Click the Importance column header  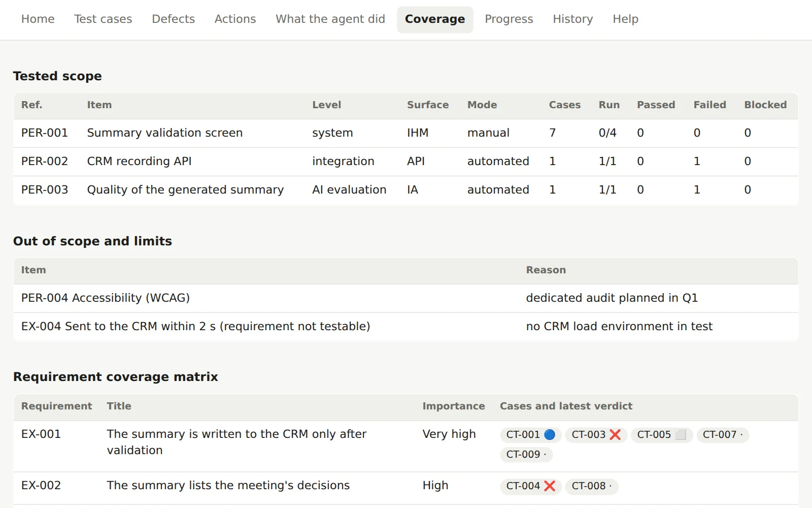click(x=454, y=406)
